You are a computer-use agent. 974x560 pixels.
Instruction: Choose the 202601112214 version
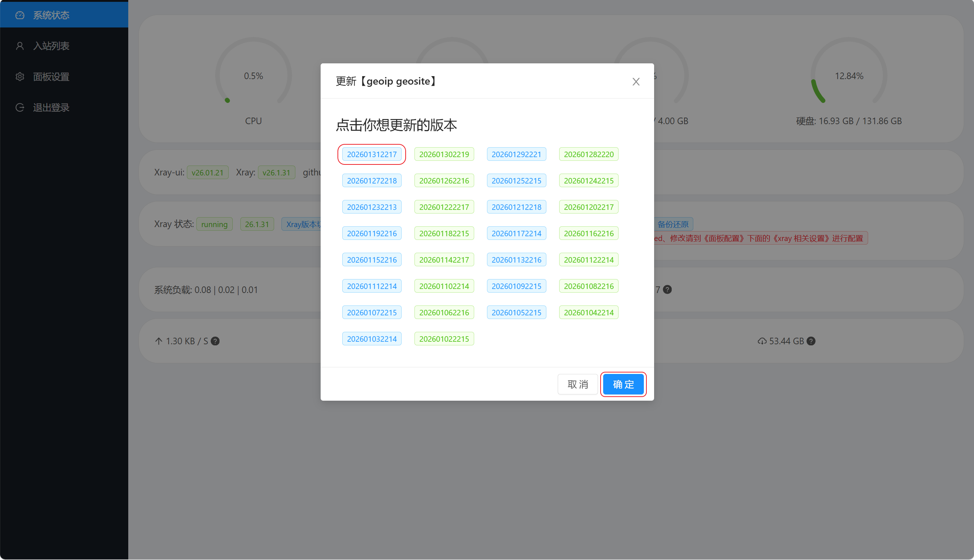371,286
